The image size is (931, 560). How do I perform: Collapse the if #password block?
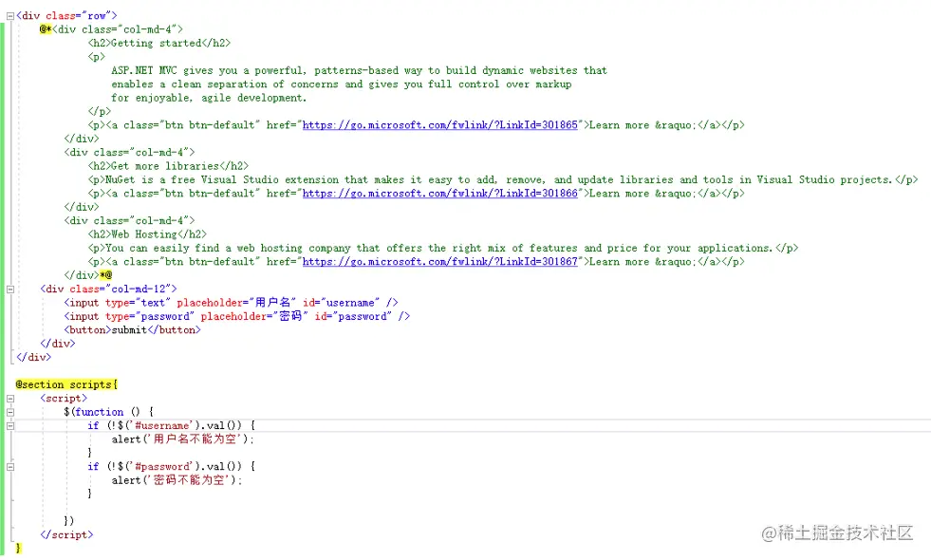pos(10,467)
